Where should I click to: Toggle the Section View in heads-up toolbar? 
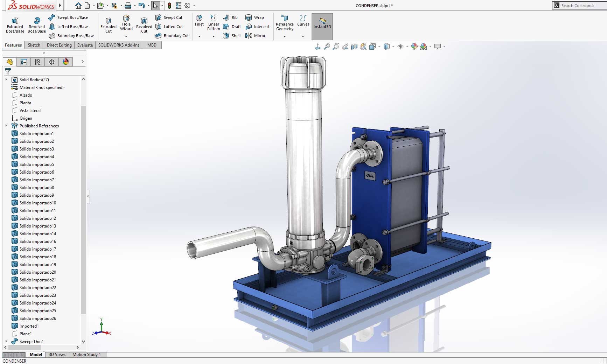click(x=355, y=46)
